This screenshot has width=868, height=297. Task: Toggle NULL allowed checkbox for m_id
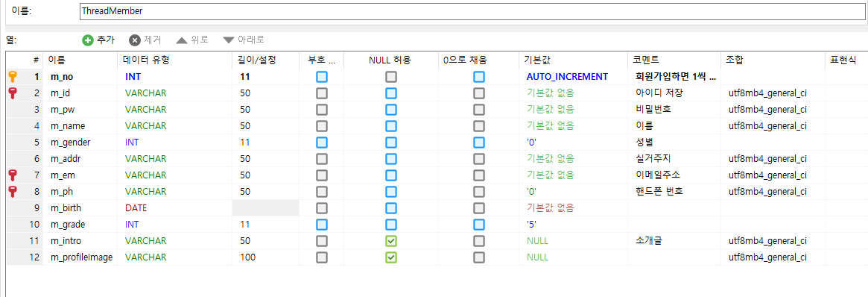391,93
